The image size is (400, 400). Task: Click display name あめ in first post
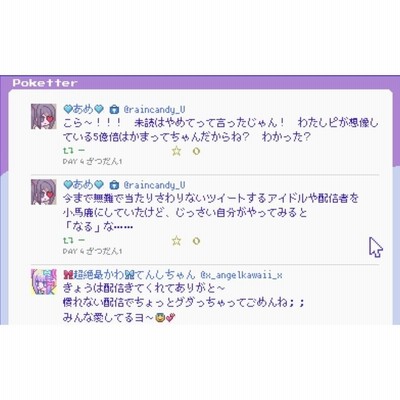[x=83, y=109]
